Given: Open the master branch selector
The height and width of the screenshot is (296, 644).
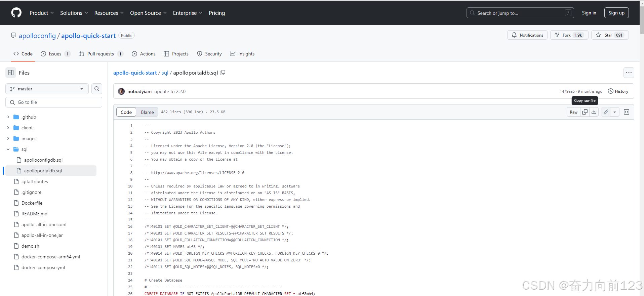Looking at the screenshot, I should tap(47, 89).
